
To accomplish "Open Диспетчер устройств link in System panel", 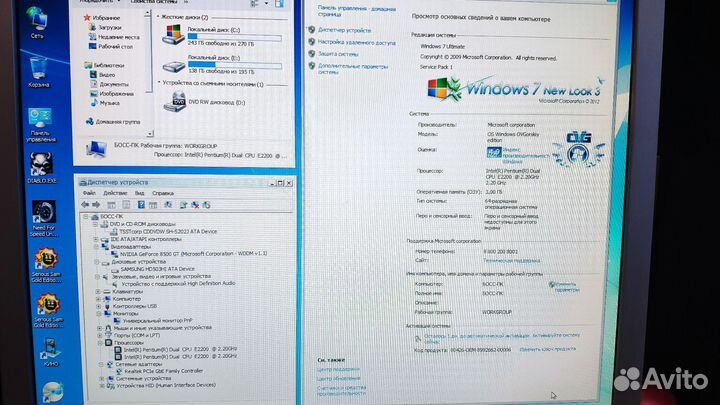I will pos(344,30).
